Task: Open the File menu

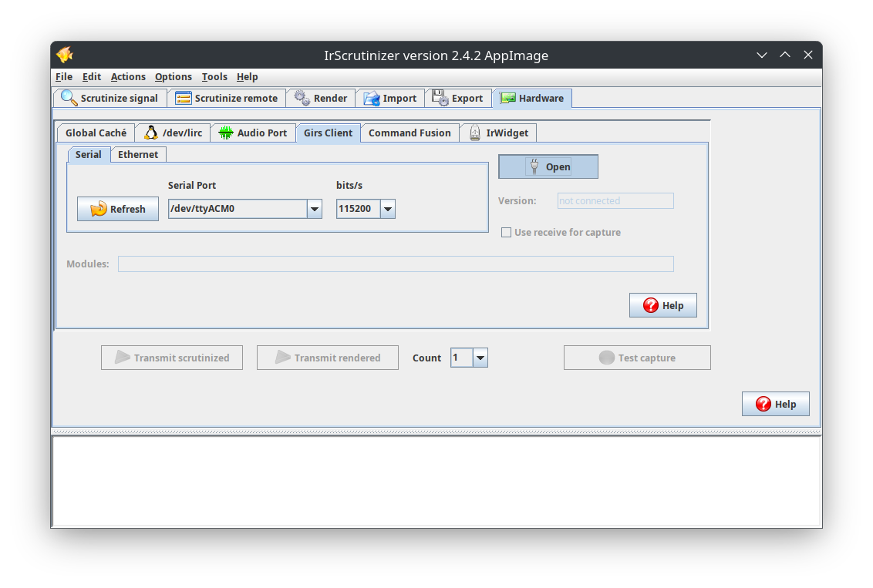Action: click(64, 77)
